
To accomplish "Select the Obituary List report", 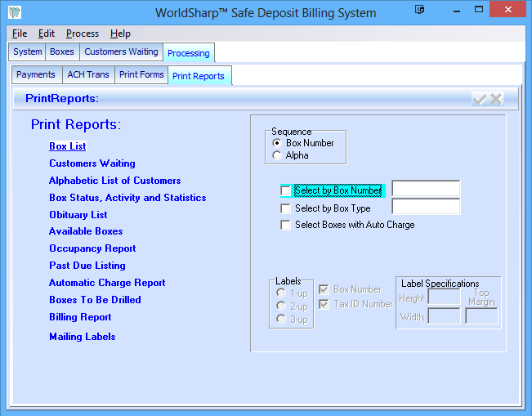I will tap(78, 215).
